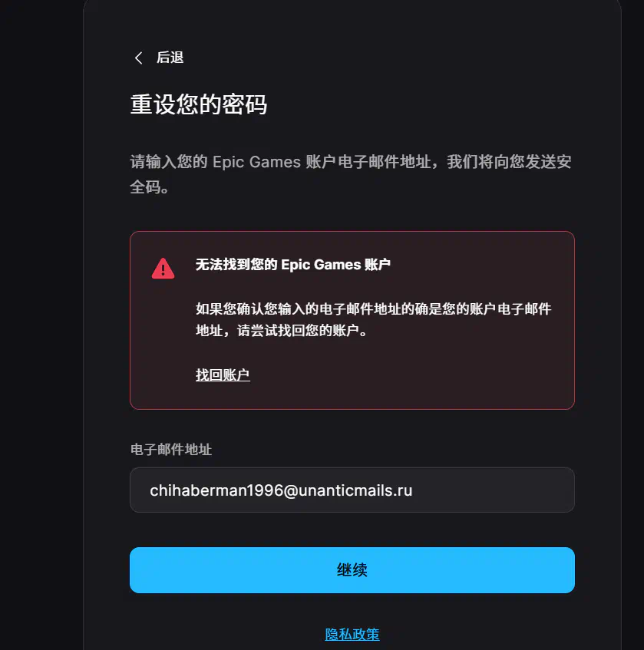Open the 找回账户 recovery link
This screenshot has width=644, height=650.
(x=223, y=374)
